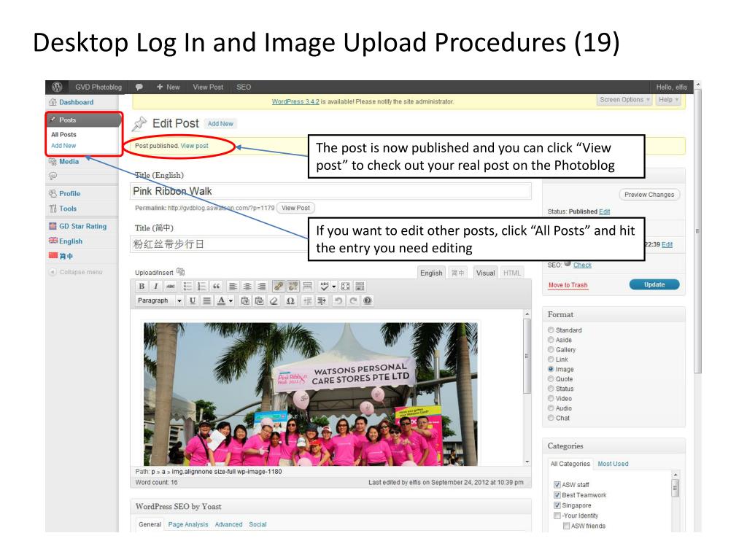The width and height of the screenshot is (747, 560).
Task: Indent the paragraph
Action: 322,300
